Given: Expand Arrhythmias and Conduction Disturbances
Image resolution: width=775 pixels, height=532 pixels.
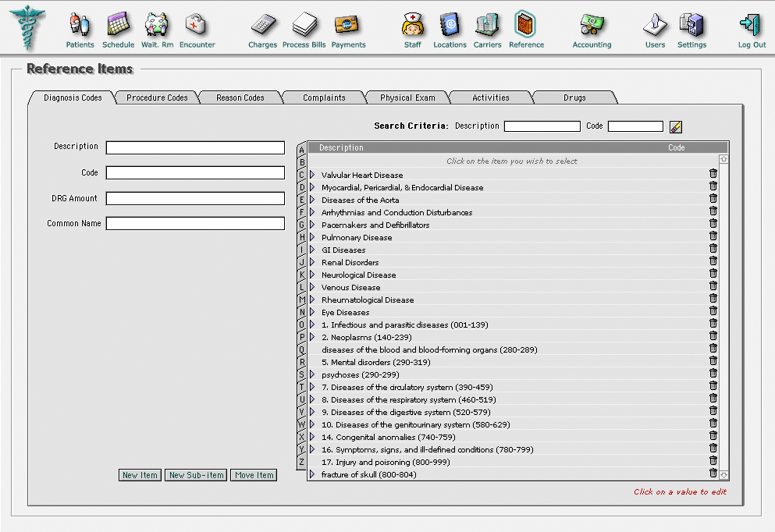Looking at the screenshot, I should click(x=312, y=212).
